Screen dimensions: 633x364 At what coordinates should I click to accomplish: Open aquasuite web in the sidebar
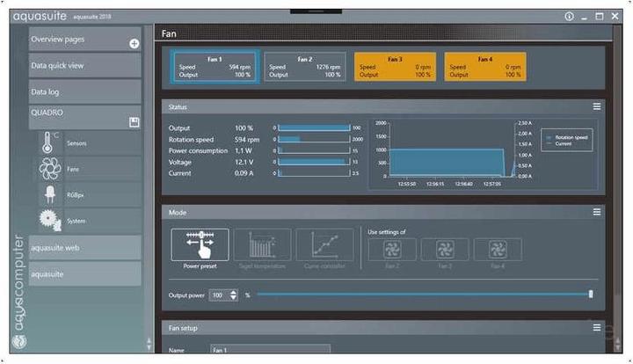(x=84, y=247)
